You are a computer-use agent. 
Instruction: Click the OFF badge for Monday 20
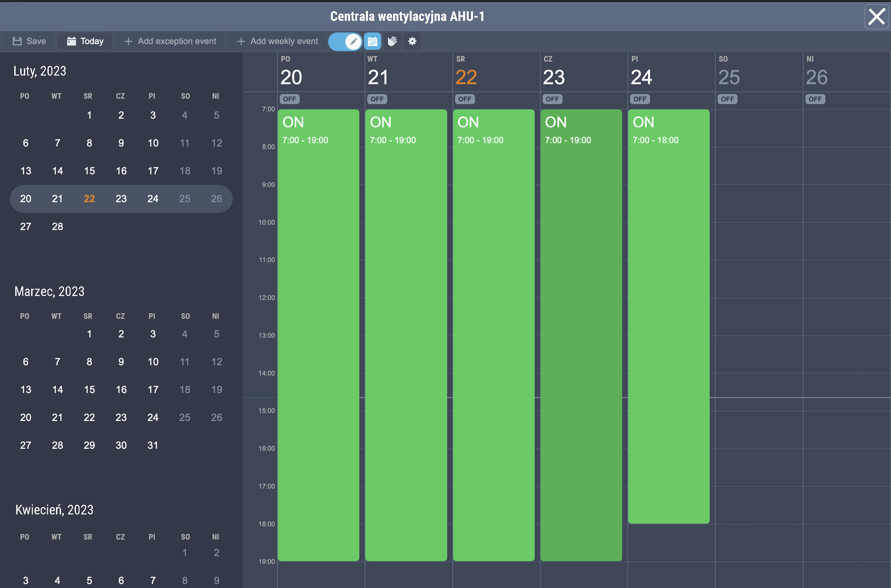pyautogui.click(x=289, y=99)
